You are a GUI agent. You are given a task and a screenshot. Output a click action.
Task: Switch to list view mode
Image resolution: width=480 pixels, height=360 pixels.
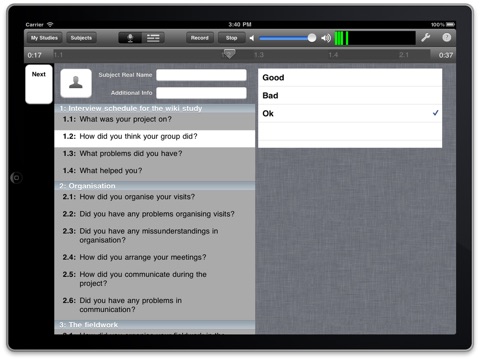click(x=153, y=38)
